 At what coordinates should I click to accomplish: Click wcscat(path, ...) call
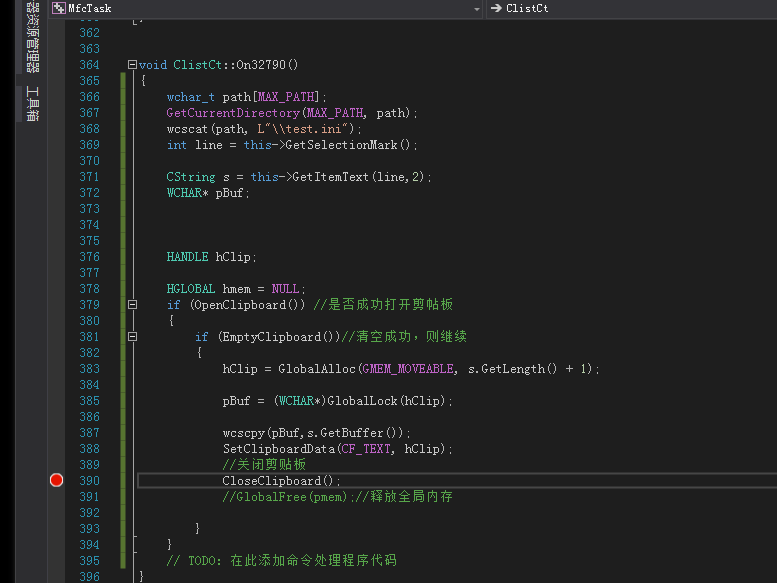tap(264, 129)
